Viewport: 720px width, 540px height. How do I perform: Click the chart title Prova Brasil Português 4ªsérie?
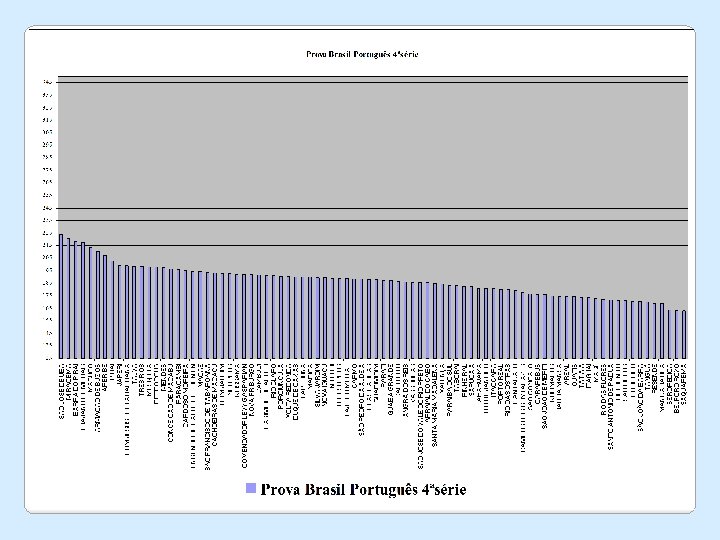pyautogui.click(x=362, y=54)
